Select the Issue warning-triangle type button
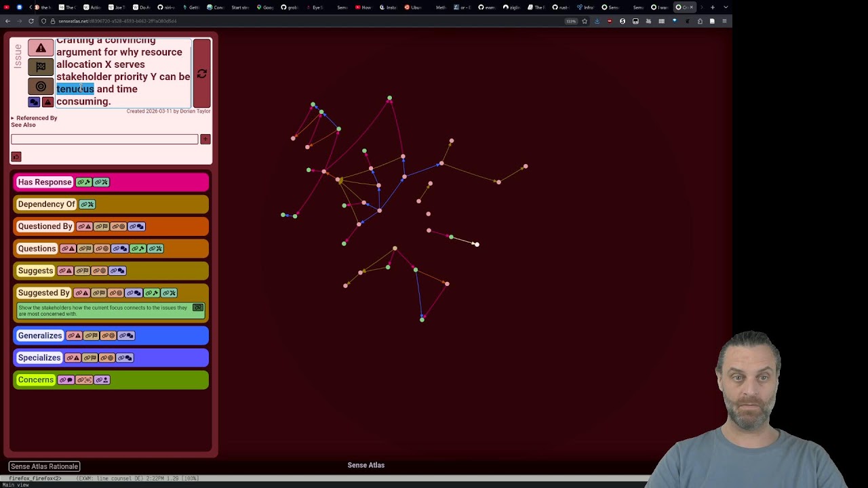 point(41,48)
